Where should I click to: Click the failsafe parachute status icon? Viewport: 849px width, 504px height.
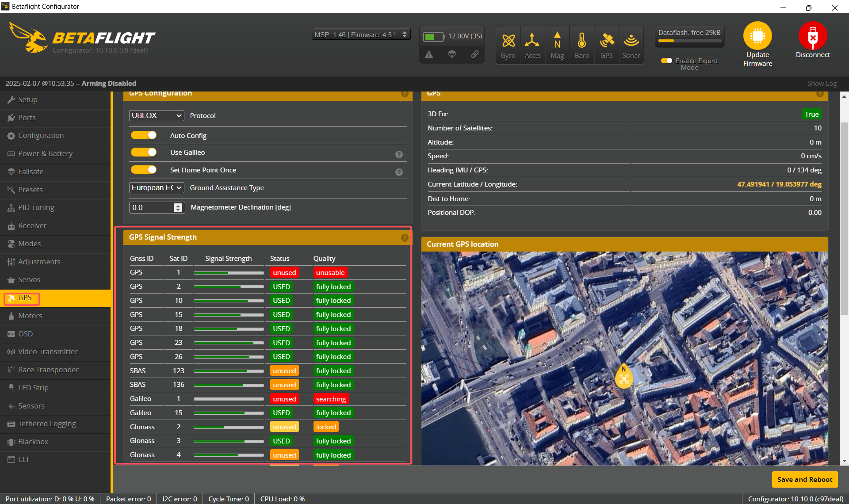pyautogui.click(x=452, y=54)
